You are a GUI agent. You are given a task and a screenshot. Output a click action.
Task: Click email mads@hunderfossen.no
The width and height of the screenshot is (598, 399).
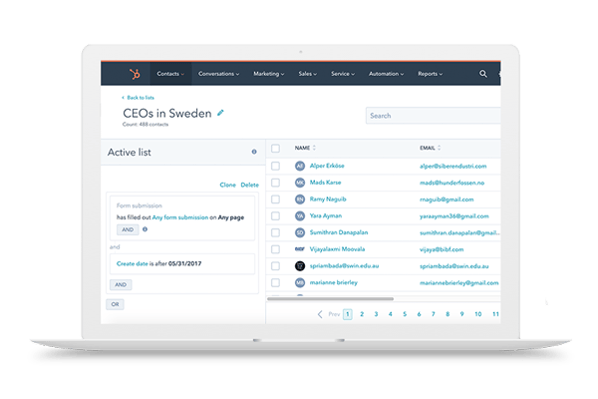452,183
